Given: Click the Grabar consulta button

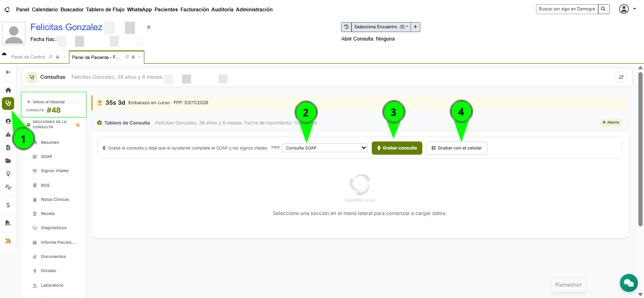Looking at the screenshot, I should click(x=397, y=148).
